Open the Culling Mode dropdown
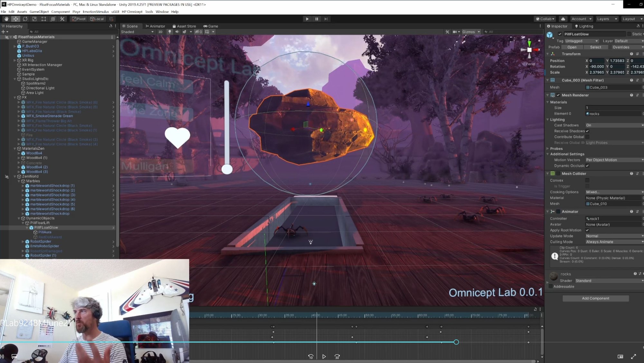Viewport: 644px width, 363px height. click(x=614, y=242)
